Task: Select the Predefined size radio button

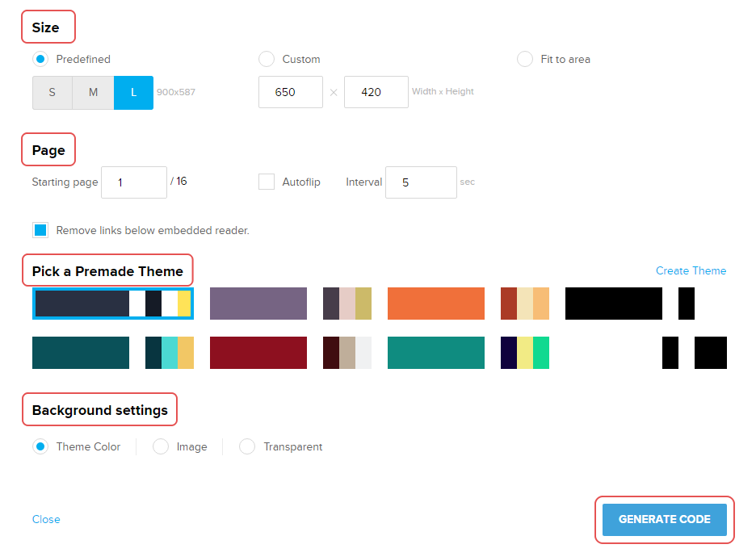Action: 40,59
